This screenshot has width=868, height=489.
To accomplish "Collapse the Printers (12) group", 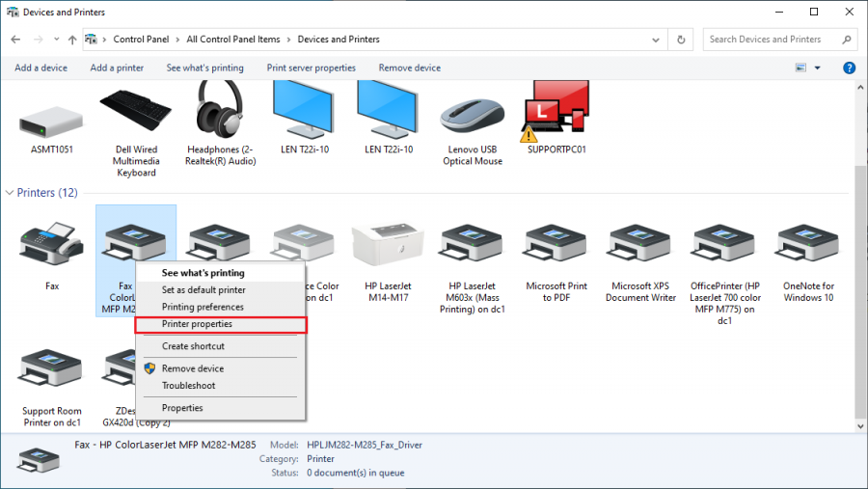I will (10, 193).
